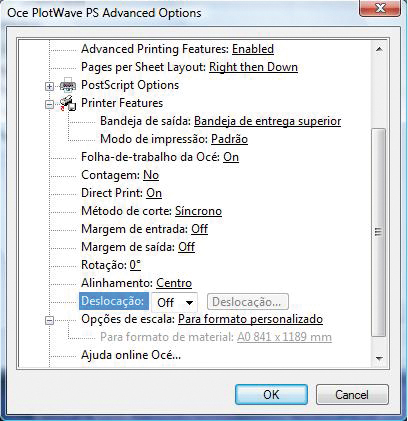408x421 pixels.
Task: Change Modo de impressão Padrão value
Action: coord(230,139)
